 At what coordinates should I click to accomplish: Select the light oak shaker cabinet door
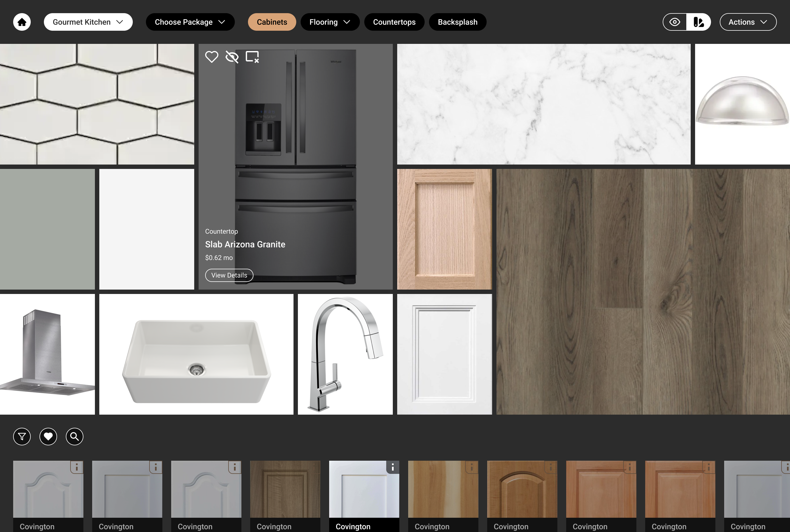[445, 229]
